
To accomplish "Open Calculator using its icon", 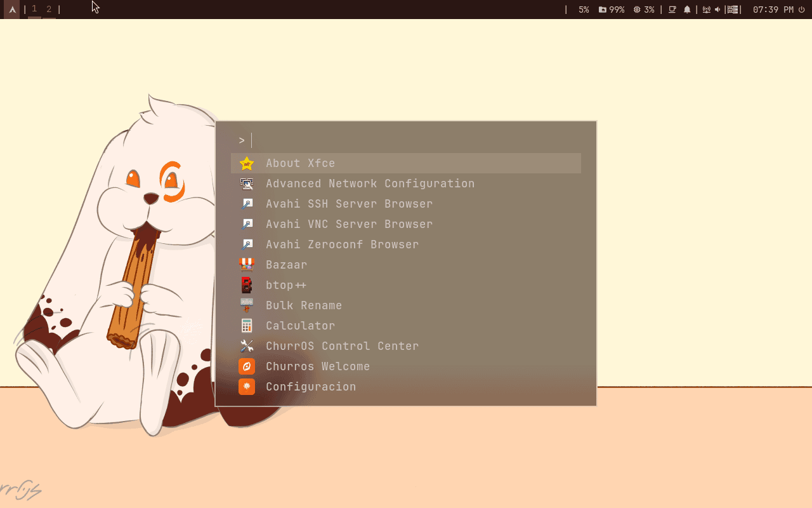I will [247, 326].
